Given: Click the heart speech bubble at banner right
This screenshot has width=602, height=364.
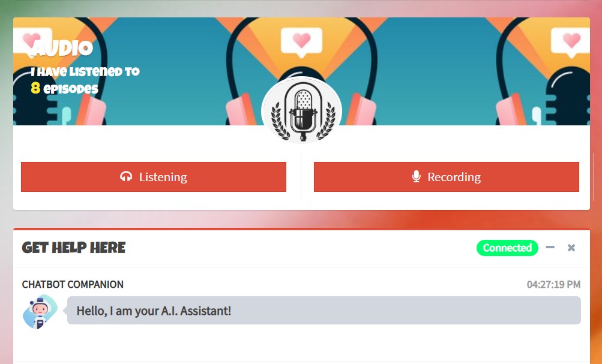Looking at the screenshot, I should 571,41.
